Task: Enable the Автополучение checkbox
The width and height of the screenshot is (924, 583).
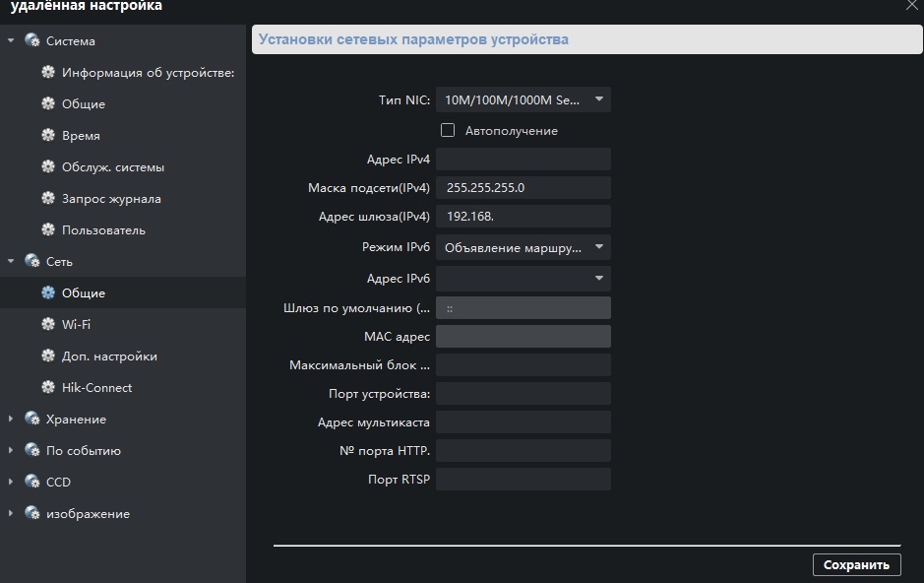Action: coord(448,130)
